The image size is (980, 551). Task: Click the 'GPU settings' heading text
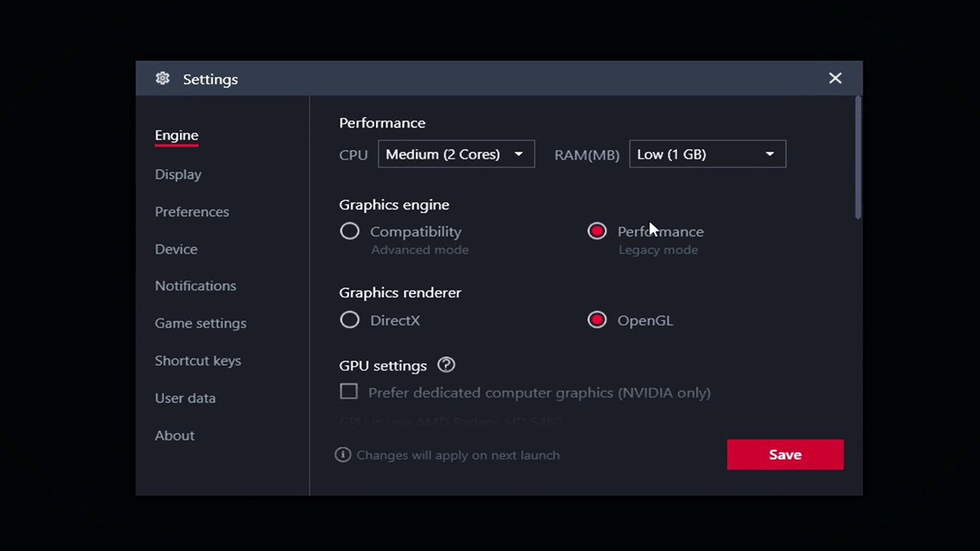pos(383,366)
